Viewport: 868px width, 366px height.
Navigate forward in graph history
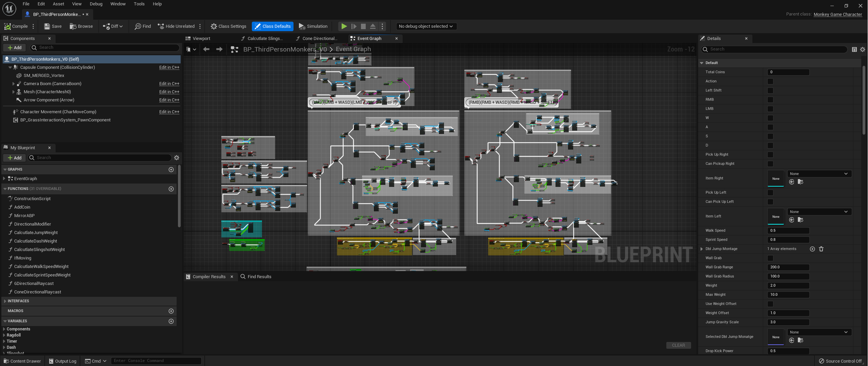coord(219,49)
